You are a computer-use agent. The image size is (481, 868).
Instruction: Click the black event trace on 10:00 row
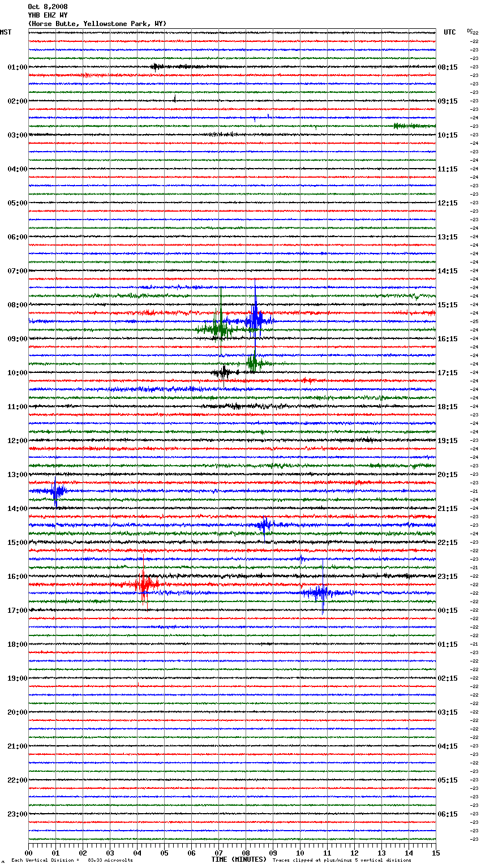225,372
